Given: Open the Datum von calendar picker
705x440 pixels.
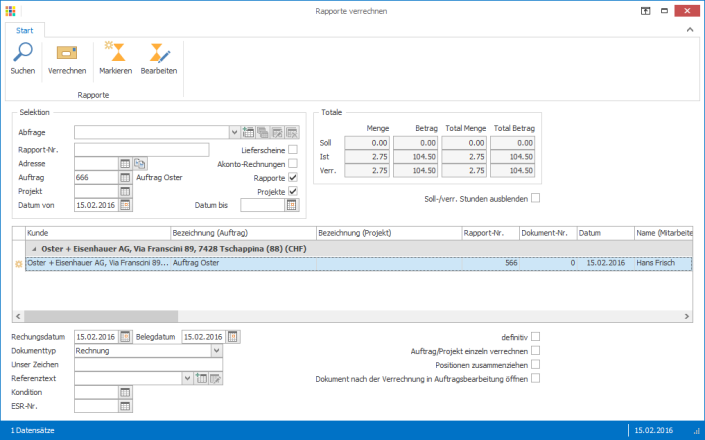Looking at the screenshot, I should [126, 205].
